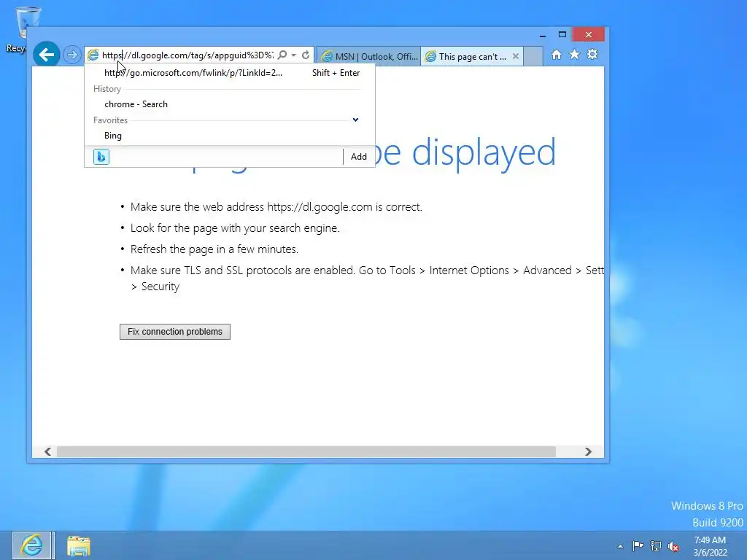
Task: Switch to the MSN | Outlook tab
Action: [x=369, y=56]
